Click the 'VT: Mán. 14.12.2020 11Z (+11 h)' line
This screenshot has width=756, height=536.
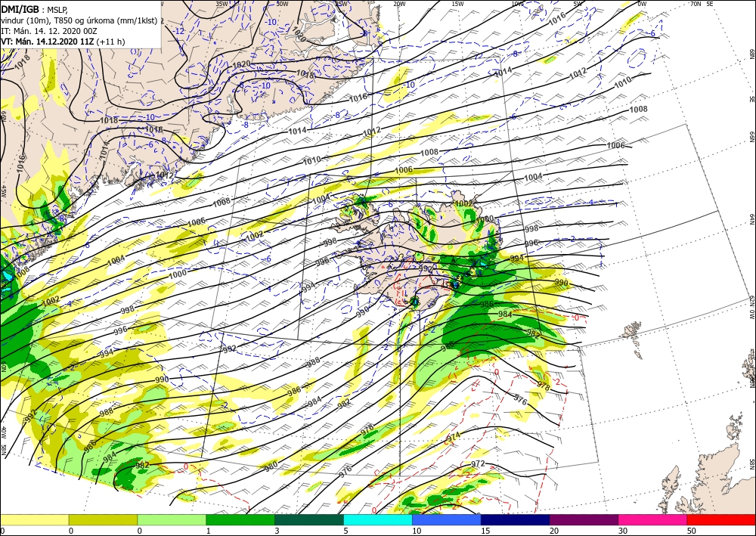tap(63, 42)
